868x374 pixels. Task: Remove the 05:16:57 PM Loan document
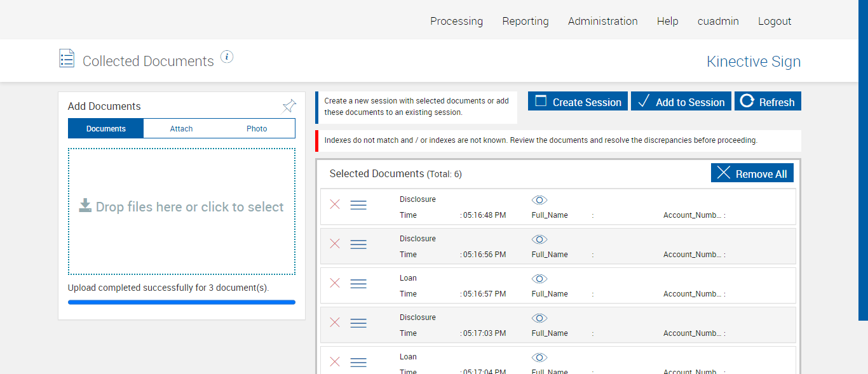point(335,283)
